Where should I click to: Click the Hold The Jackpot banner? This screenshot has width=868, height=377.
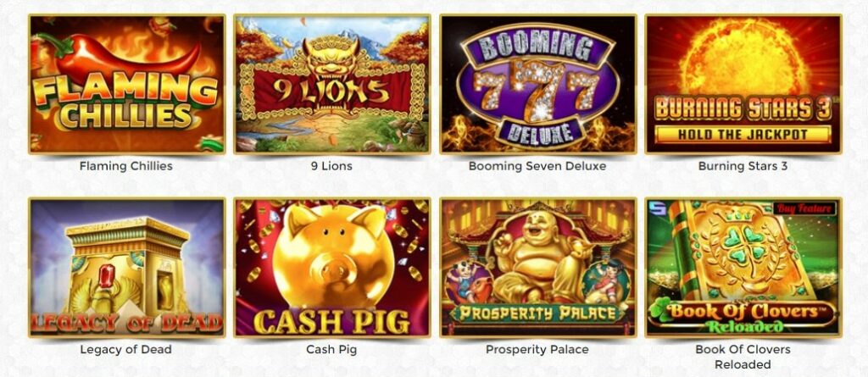pyautogui.click(x=743, y=134)
